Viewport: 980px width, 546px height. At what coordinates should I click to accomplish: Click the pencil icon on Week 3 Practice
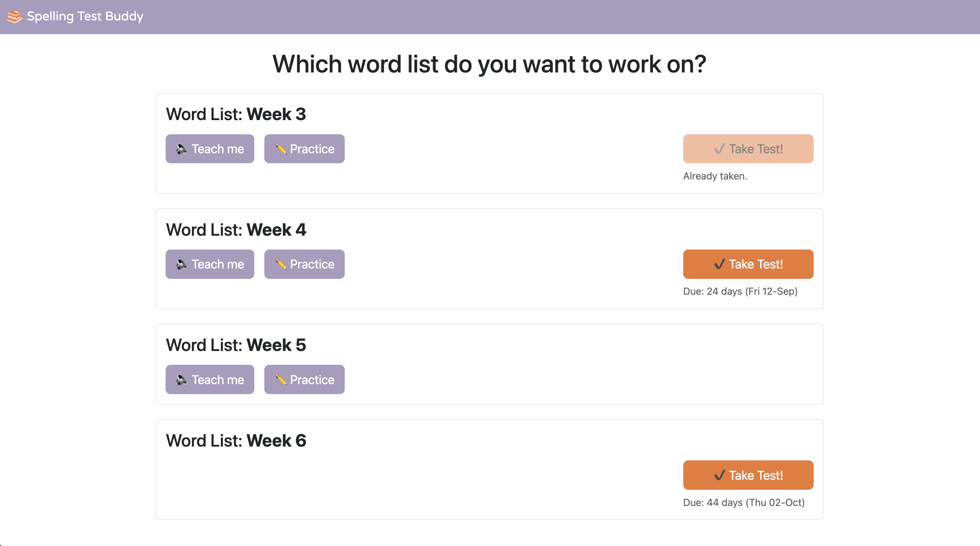(x=281, y=149)
